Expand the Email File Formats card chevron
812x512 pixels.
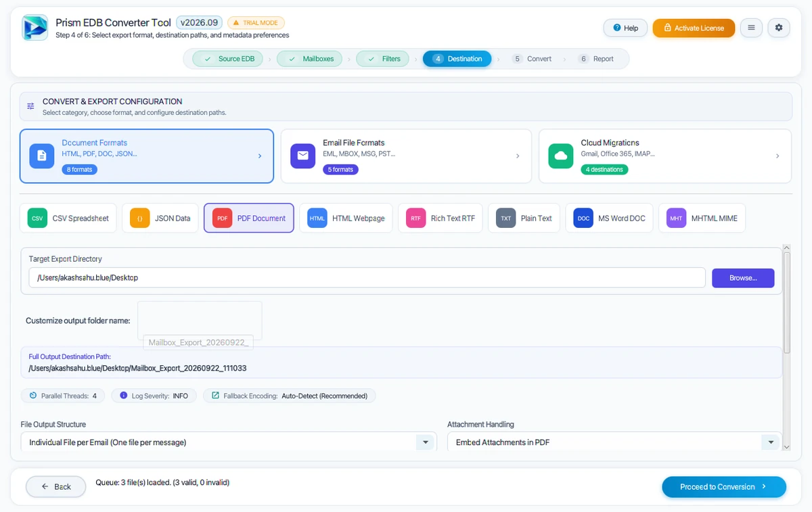518,156
